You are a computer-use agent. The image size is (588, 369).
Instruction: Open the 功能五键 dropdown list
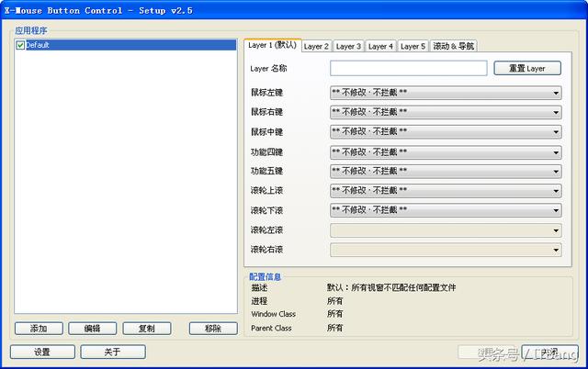[446, 172]
